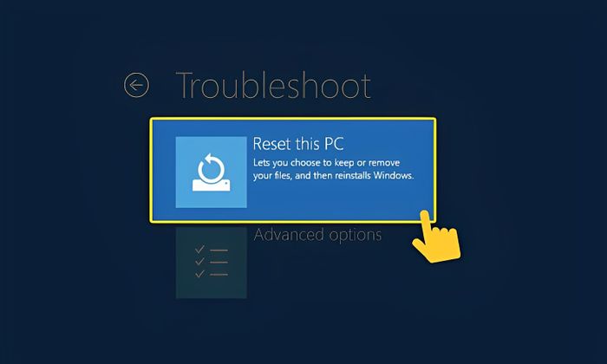The image size is (607, 364).
Task: Click the white drive shape under circular arrow
Action: pos(212,185)
